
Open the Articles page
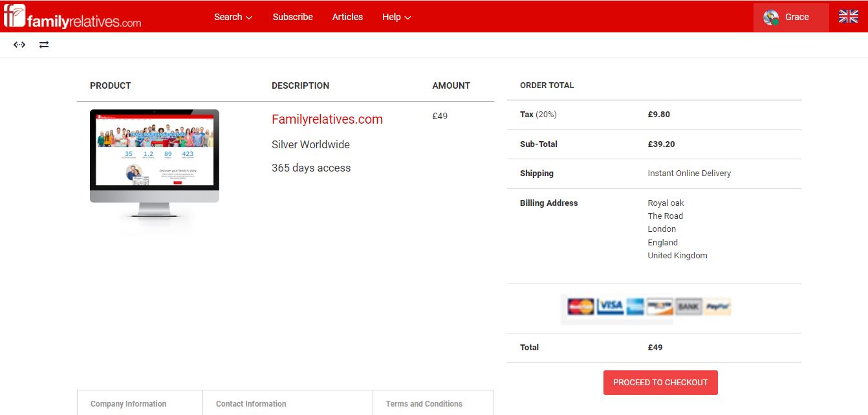coord(347,17)
